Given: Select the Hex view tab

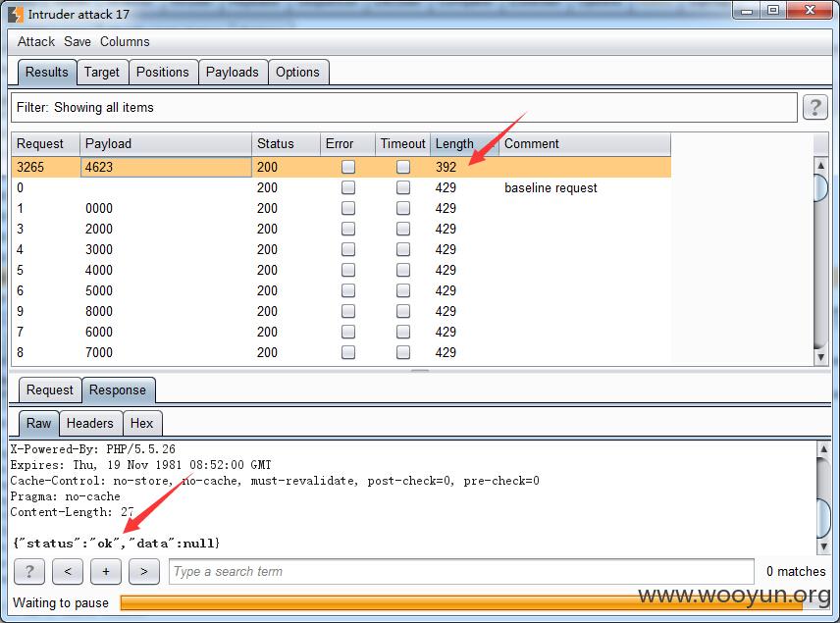Looking at the screenshot, I should [x=142, y=423].
